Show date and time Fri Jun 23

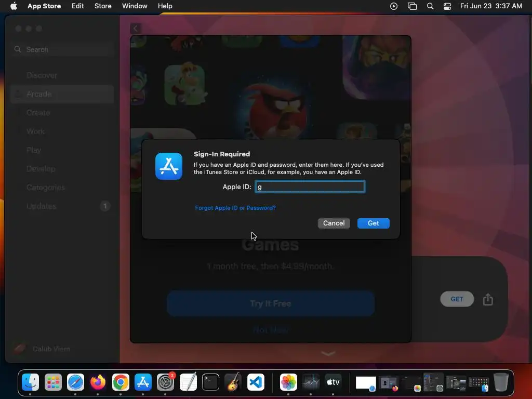click(491, 6)
